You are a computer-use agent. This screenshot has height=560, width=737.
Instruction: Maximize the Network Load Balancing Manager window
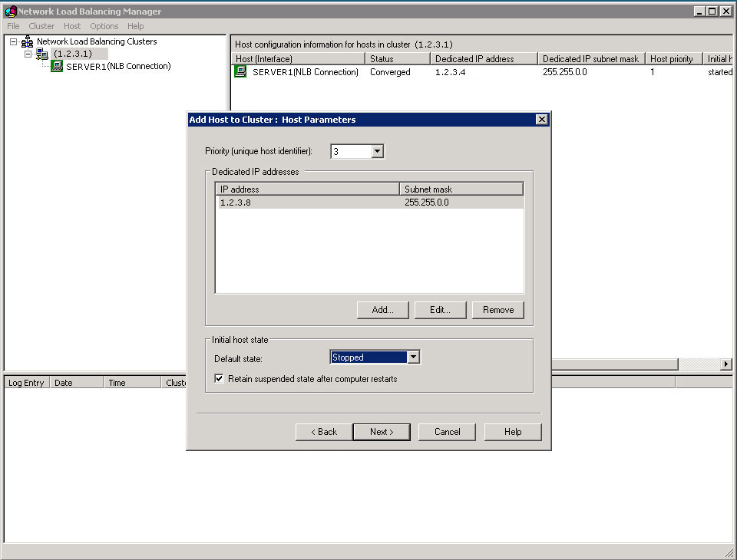pos(712,12)
